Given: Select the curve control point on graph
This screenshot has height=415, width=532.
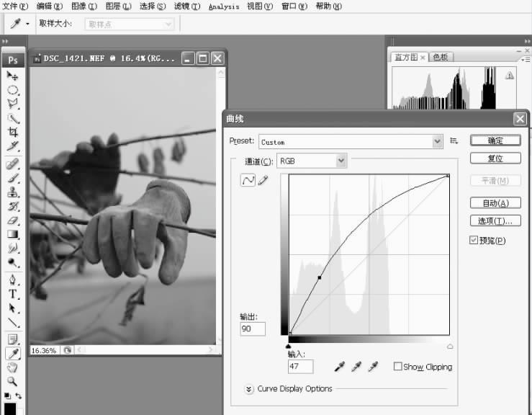Looking at the screenshot, I should [319, 278].
